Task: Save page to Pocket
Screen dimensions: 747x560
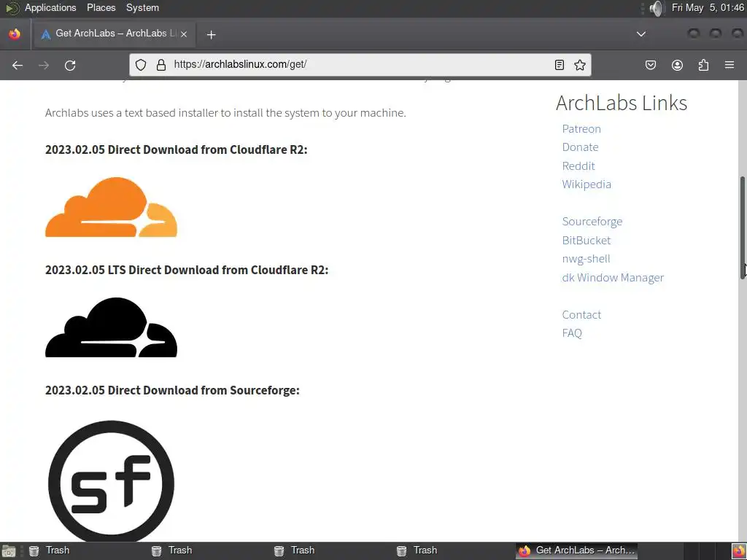Action: coord(650,65)
